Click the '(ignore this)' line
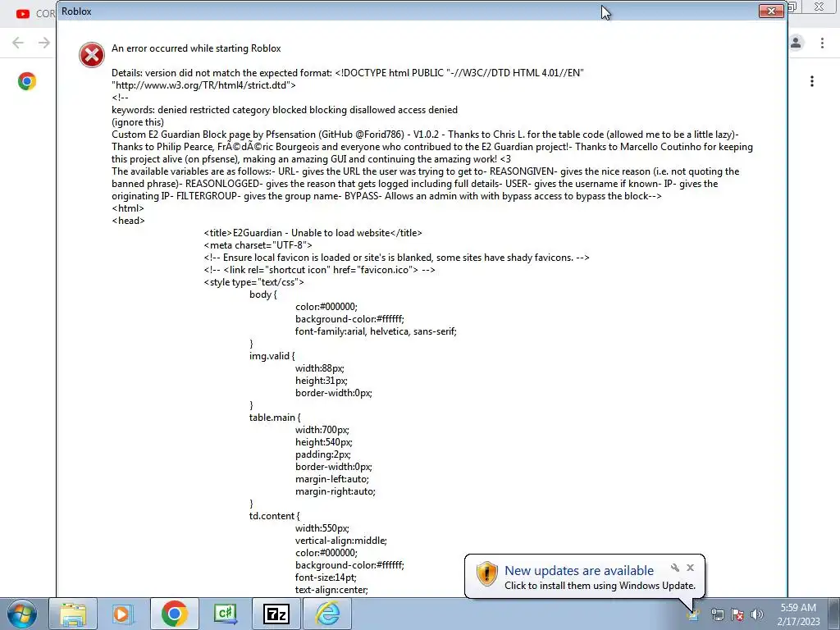The width and height of the screenshot is (840, 630). point(138,122)
